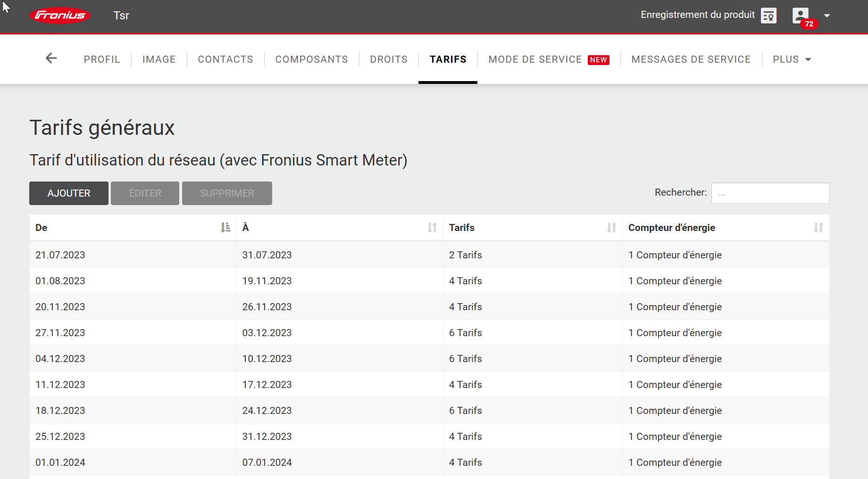Sort by Compteur d'énergie column icon

[x=818, y=228]
